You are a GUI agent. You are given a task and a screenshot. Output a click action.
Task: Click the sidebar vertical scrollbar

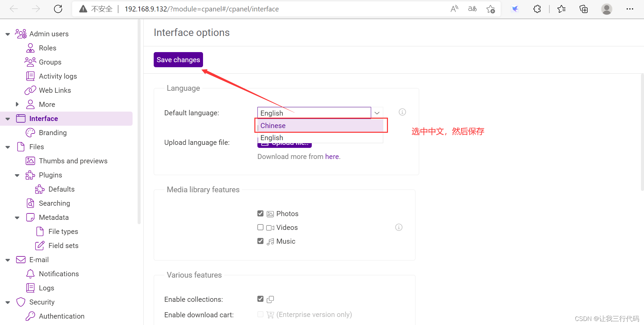coord(139,121)
